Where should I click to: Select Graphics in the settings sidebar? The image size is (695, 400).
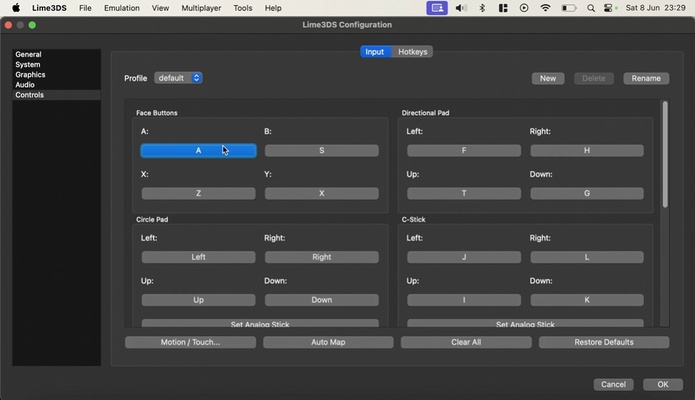click(x=56, y=75)
